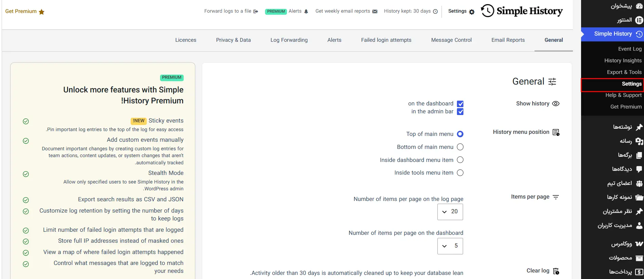This screenshot has height=279, width=644.
Task: Click the email reports envelope icon
Action: tap(375, 12)
